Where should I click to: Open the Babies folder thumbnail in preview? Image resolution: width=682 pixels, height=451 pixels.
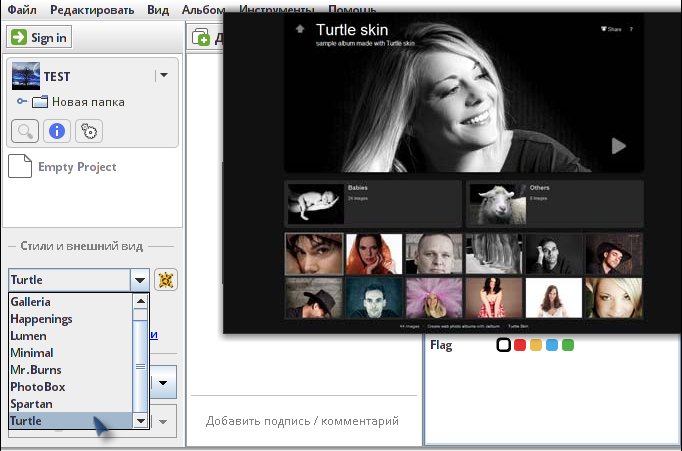click(x=316, y=204)
